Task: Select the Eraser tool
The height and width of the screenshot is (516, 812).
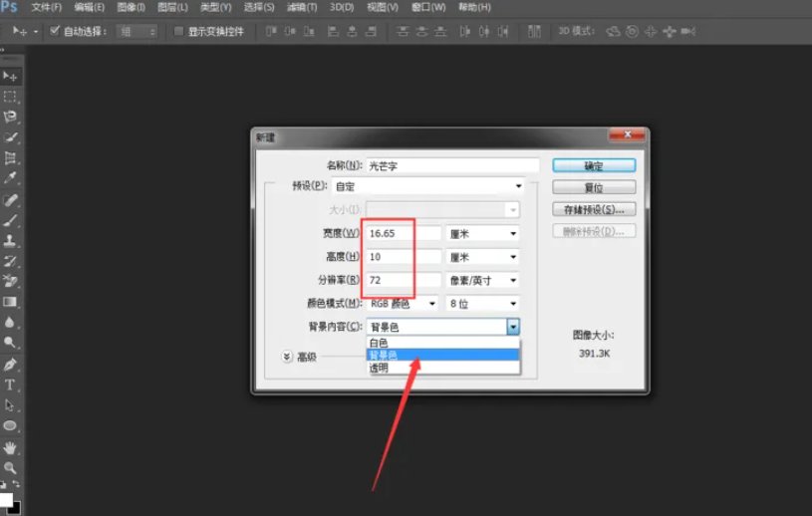Action: 10,281
